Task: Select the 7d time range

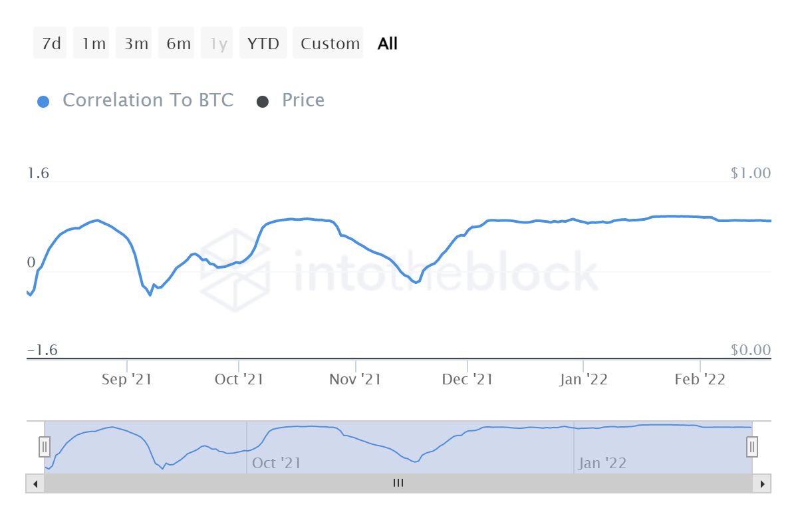Action: click(51, 44)
